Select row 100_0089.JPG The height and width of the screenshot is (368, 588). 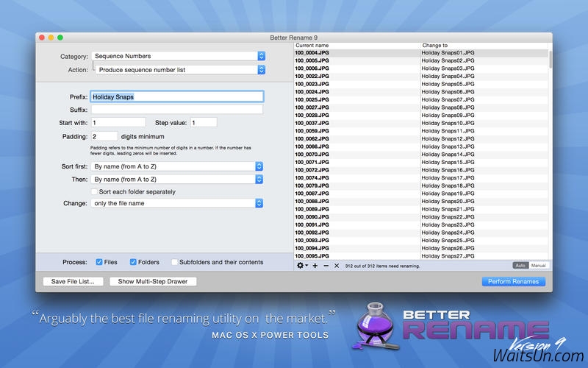[x=420, y=209]
